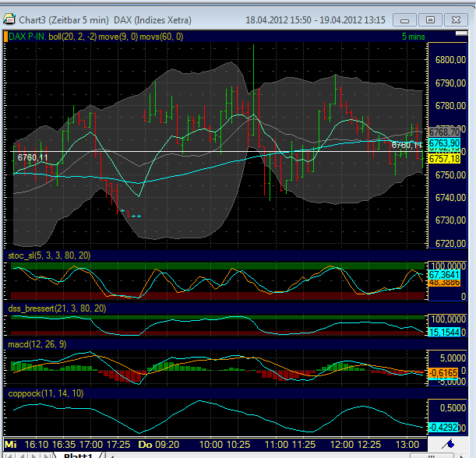The image size is (476, 458).
Task: Click the '5 mins' timeframe label
Action: (413, 37)
